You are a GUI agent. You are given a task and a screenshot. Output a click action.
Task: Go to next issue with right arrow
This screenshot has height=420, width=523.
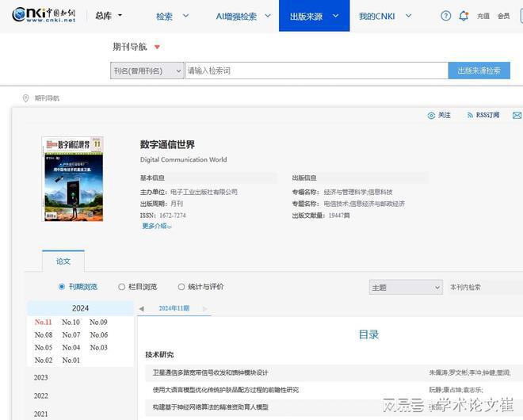pyautogui.click(x=204, y=308)
